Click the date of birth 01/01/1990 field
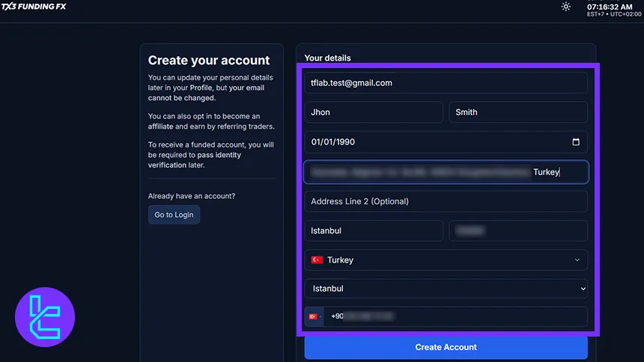This screenshot has width=644, height=362. click(x=434, y=142)
